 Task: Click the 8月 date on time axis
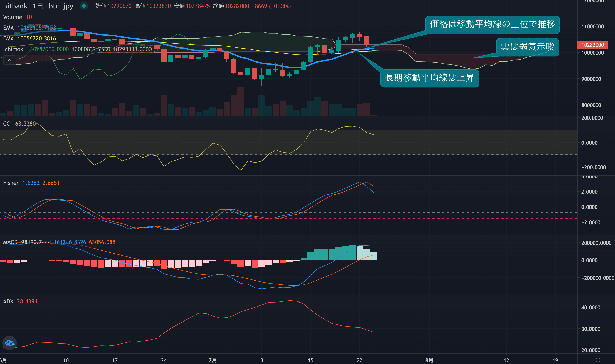click(x=429, y=360)
